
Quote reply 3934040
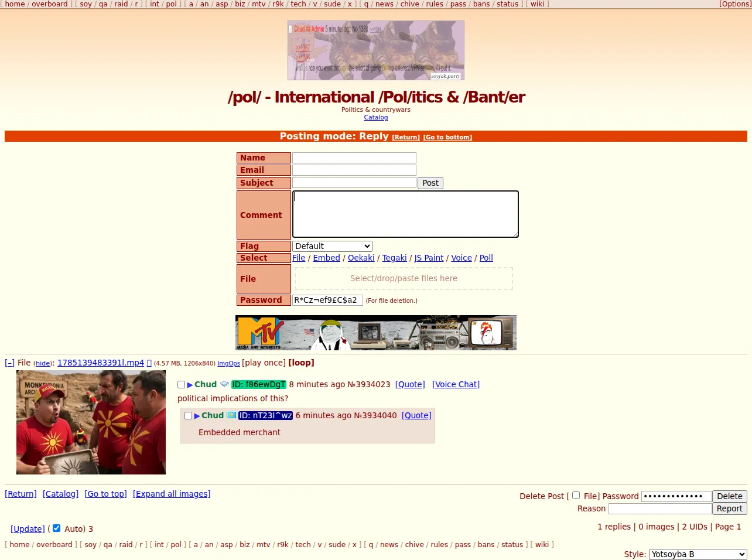(416, 416)
